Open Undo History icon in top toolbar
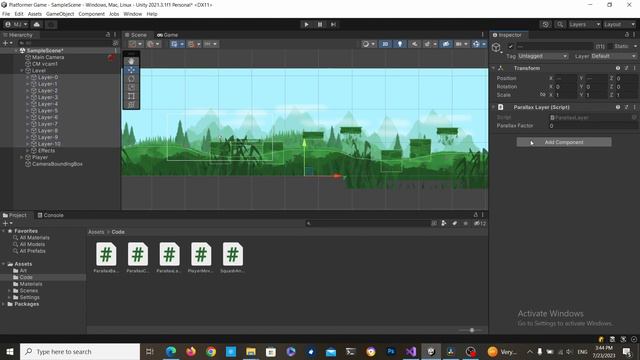Screen dimensions: 640x360 (x=545, y=24)
